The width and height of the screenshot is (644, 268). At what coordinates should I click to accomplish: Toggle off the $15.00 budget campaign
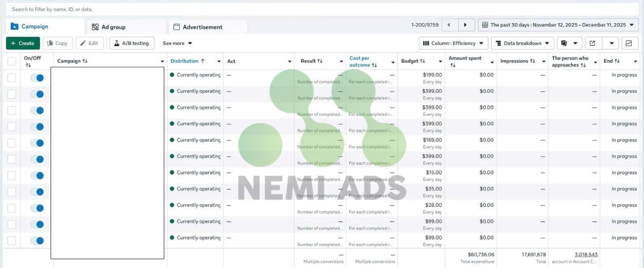click(x=37, y=175)
